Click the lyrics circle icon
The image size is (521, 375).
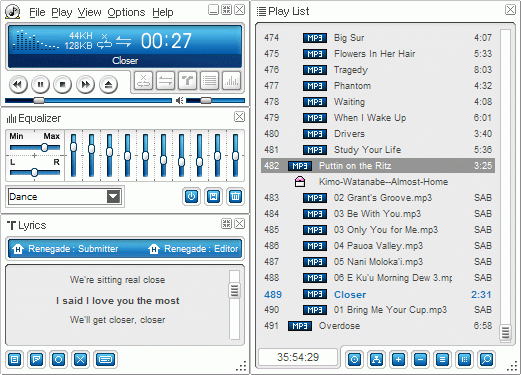coord(58,359)
